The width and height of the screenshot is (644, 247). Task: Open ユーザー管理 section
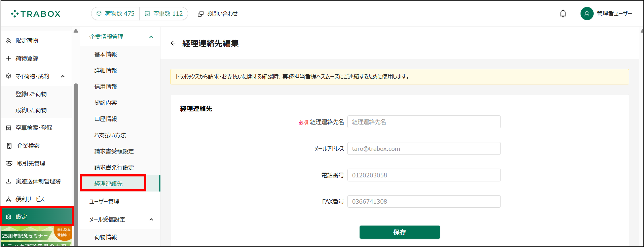(104, 201)
